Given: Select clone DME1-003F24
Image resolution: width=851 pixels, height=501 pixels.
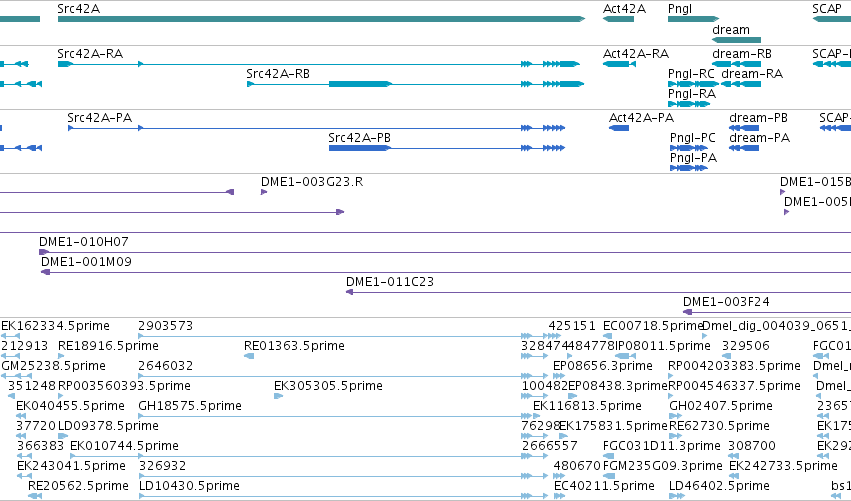Looking at the screenshot, I should coord(767,312).
